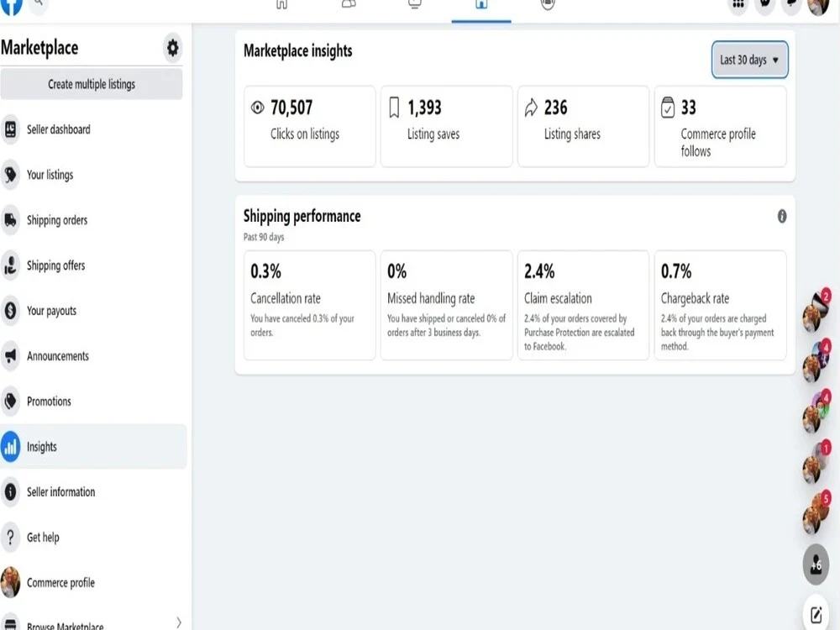Open Marketplace settings gear
Screen dimensions: 840x630
point(172,48)
